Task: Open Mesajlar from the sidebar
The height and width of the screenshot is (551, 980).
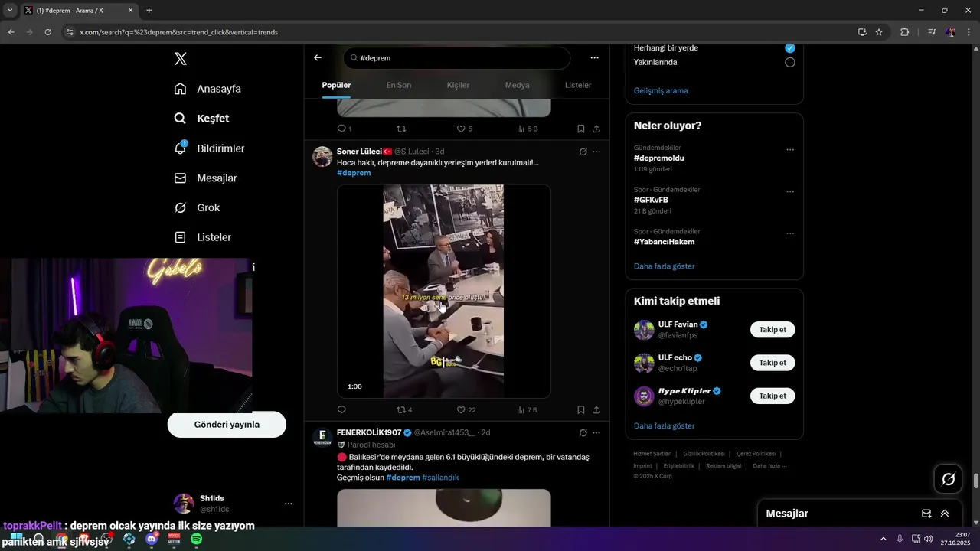Action: pyautogui.click(x=205, y=178)
